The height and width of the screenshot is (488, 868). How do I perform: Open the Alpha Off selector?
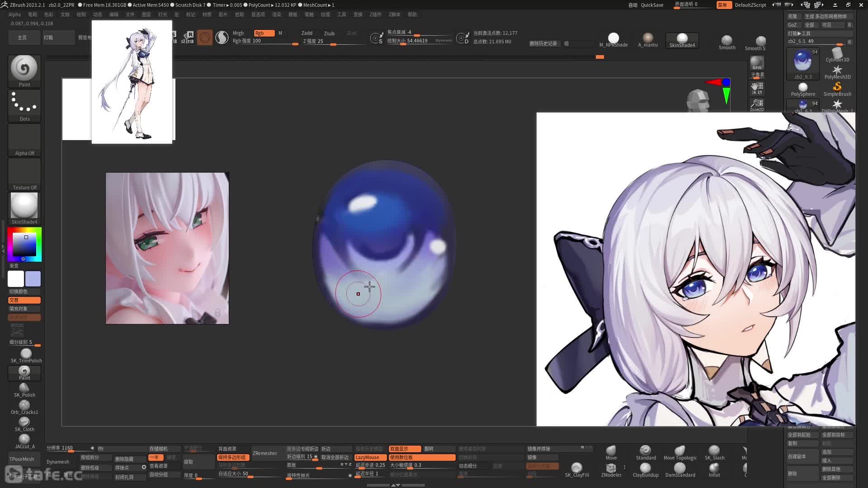pyautogui.click(x=24, y=140)
